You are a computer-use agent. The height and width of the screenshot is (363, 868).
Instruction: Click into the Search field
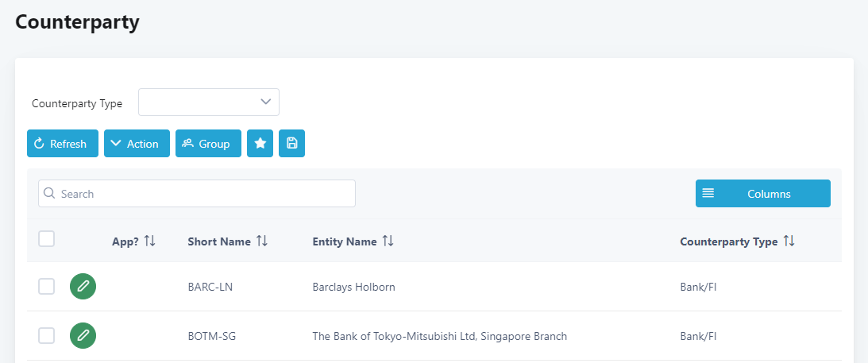coord(197,194)
